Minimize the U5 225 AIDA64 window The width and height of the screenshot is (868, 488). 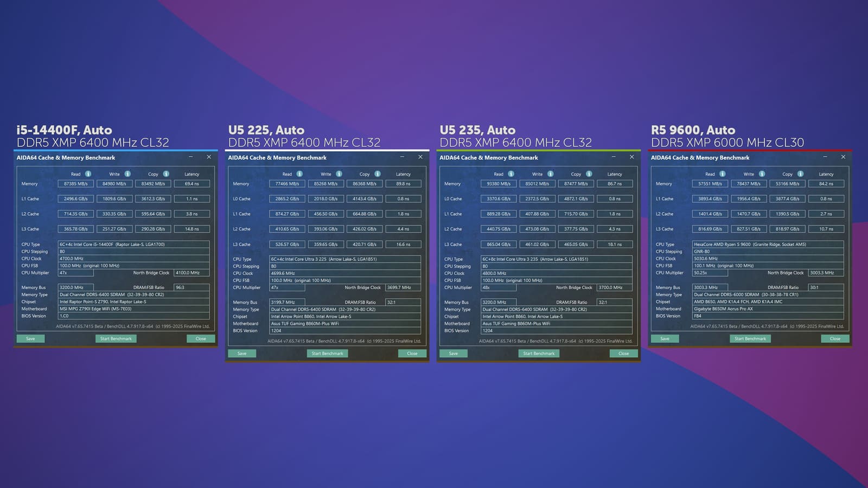(402, 157)
